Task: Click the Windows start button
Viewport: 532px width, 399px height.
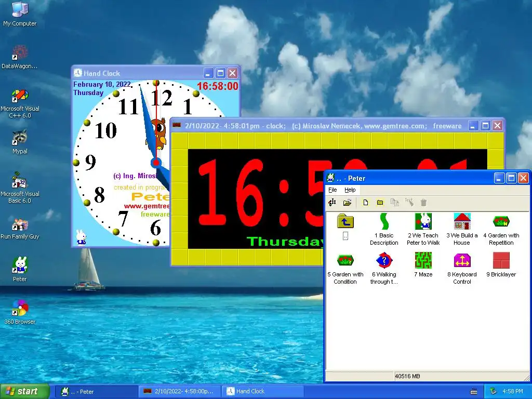Action: pos(25,391)
